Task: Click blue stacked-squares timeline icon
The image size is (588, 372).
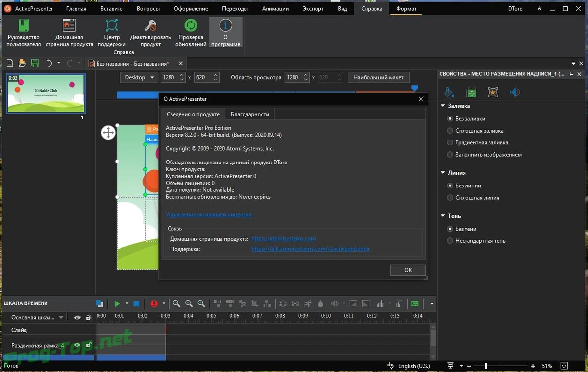Action: 99,304
